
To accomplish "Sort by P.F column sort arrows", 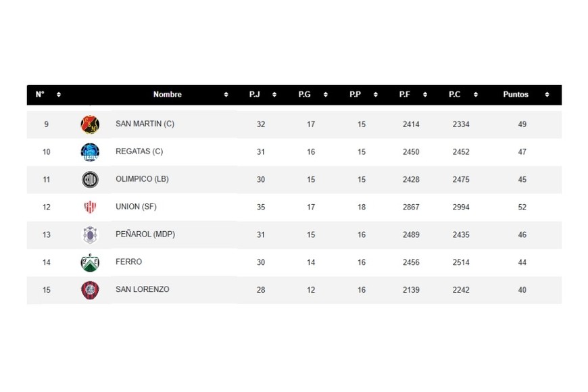I will pyautogui.click(x=426, y=95).
